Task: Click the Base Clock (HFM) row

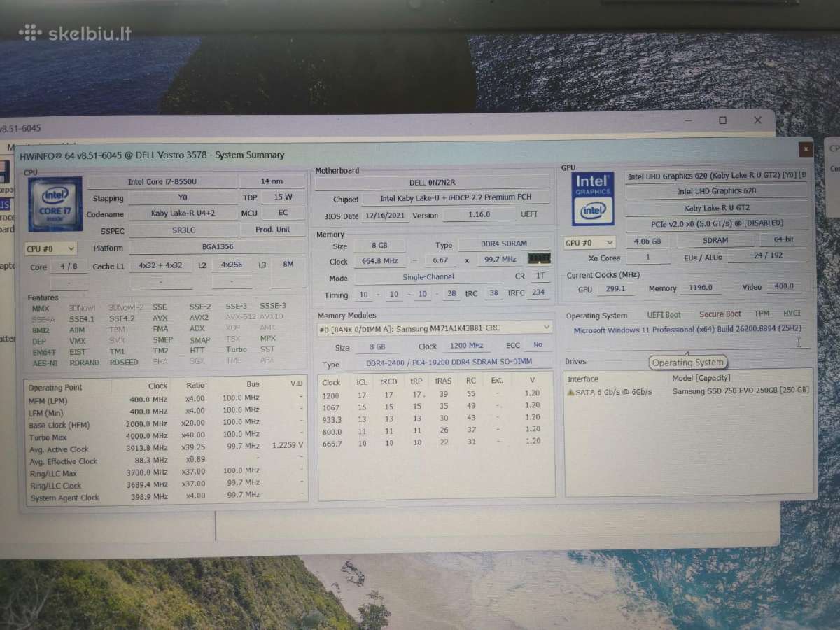Action: coord(167,424)
